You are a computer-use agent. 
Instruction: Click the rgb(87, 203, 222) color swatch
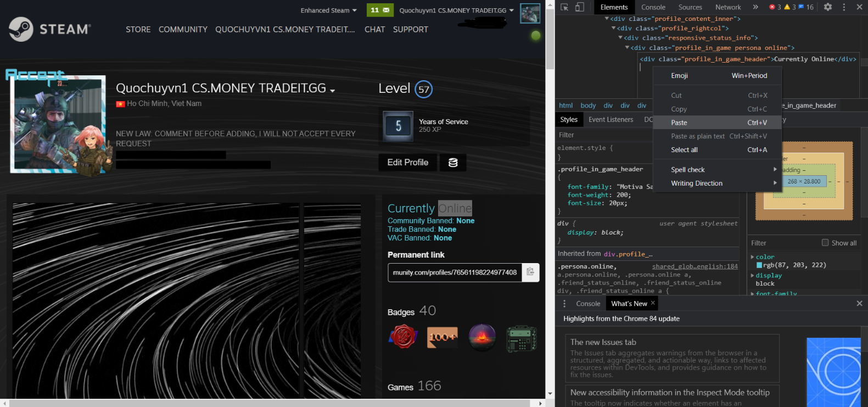pyautogui.click(x=759, y=265)
